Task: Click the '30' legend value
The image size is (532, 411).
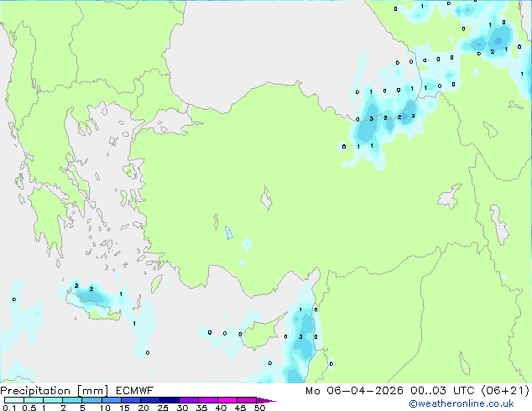Action: pos(182,408)
